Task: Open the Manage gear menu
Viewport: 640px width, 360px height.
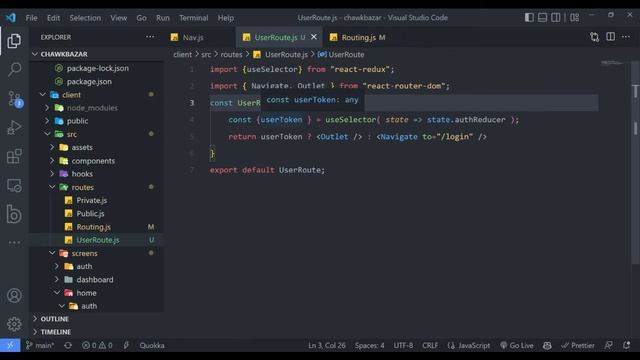Action: point(14,324)
